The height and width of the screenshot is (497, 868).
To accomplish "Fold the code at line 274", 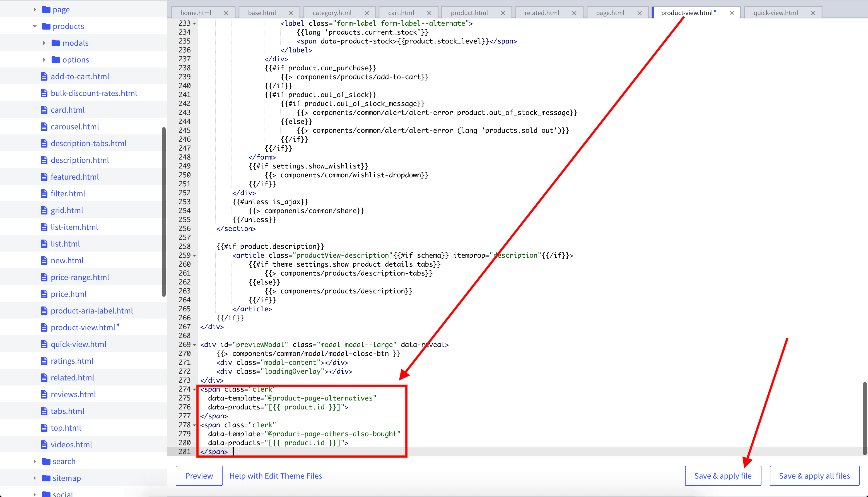I will (195, 389).
